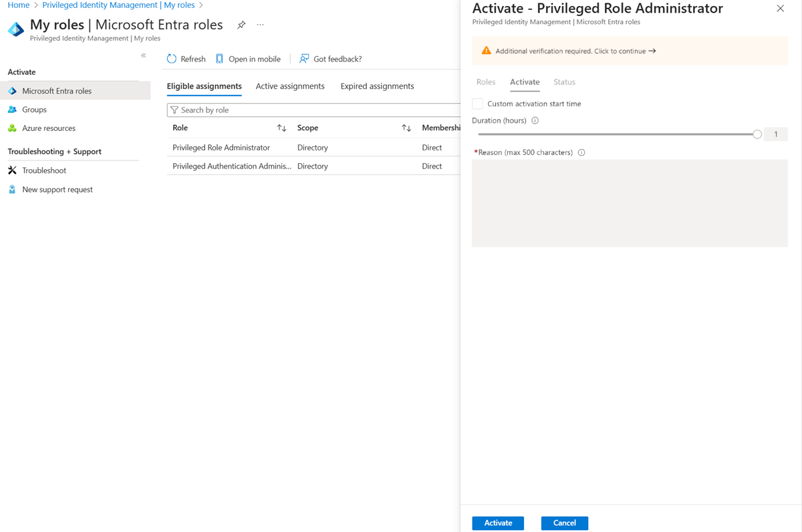Open the Status tab in the panel

pyautogui.click(x=564, y=82)
